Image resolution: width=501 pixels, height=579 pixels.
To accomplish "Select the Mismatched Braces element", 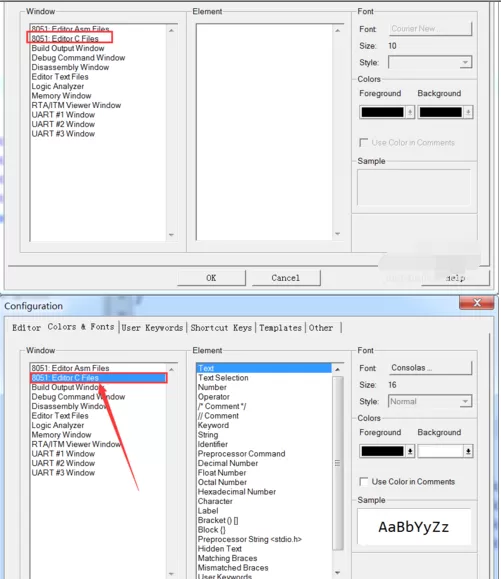I will pyautogui.click(x=233, y=568).
